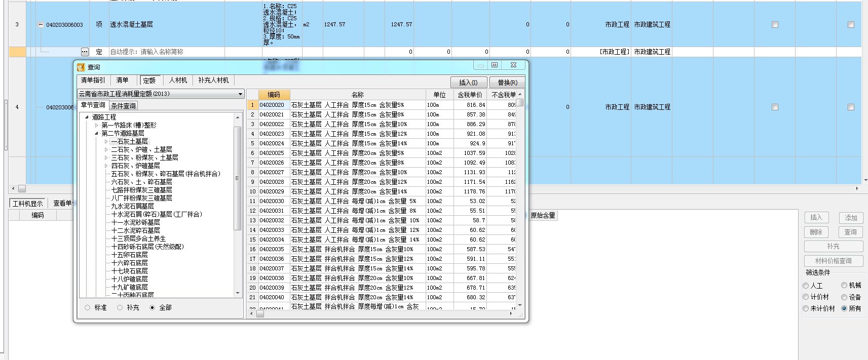Click the 删除 button

click(x=816, y=232)
